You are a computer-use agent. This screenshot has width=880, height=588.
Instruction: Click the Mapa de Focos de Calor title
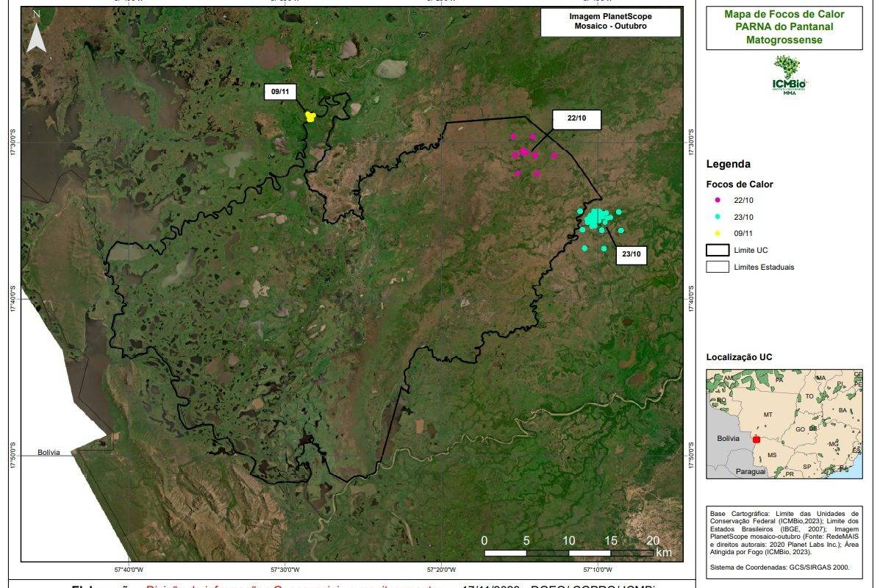coord(784,27)
